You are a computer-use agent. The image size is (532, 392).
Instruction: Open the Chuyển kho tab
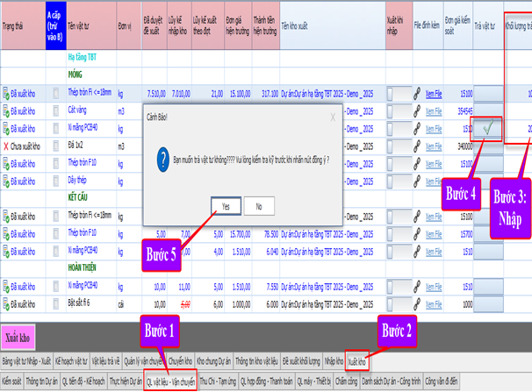click(180, 360)
